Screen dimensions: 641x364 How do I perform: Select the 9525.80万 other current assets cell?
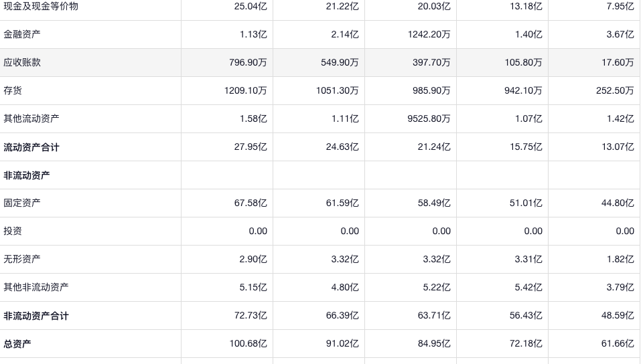(429, 118)
